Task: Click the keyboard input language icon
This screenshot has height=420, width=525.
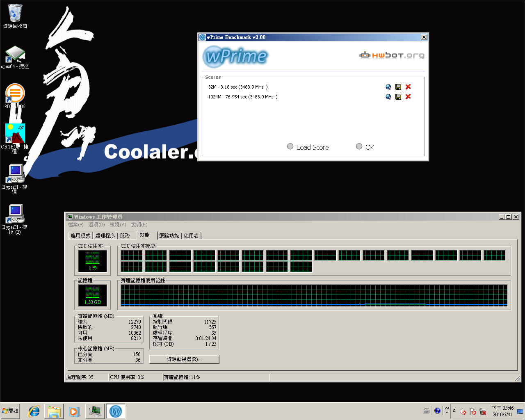Action: (426, 411)
